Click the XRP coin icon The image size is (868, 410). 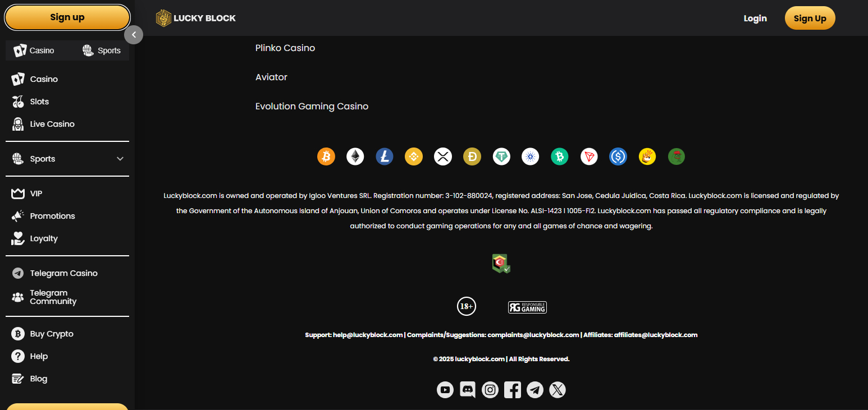(443, 156)
